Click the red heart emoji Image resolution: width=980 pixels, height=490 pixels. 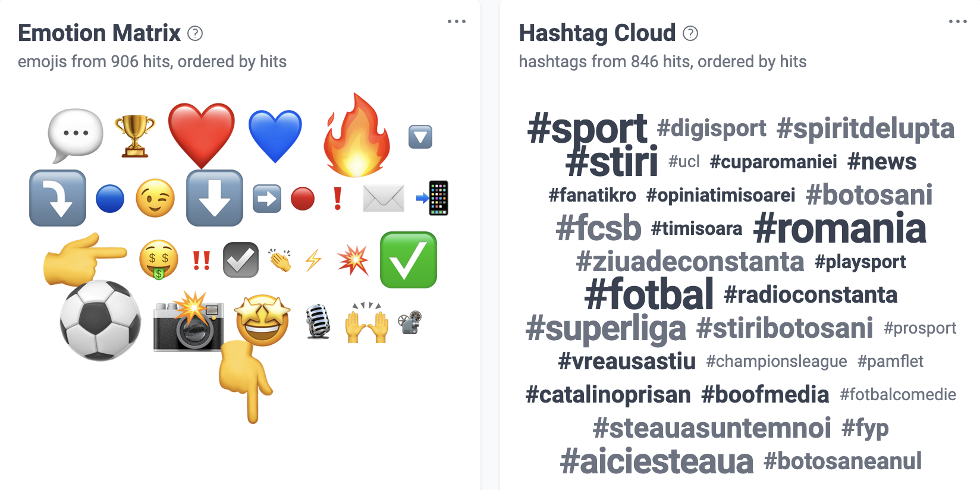tap(202, 135)
